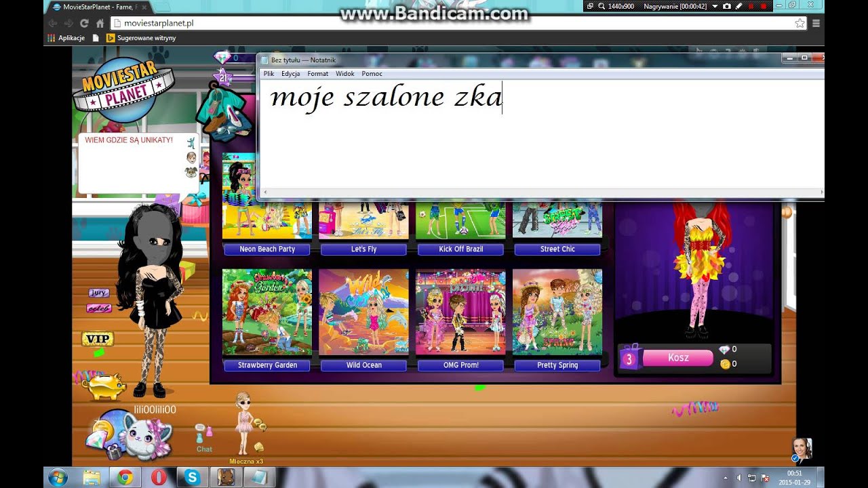Open the Pomoc menu in Notatnik
The width and height of the screenshot is (868, 488).
pyautogui.click(x=372, y=74)
